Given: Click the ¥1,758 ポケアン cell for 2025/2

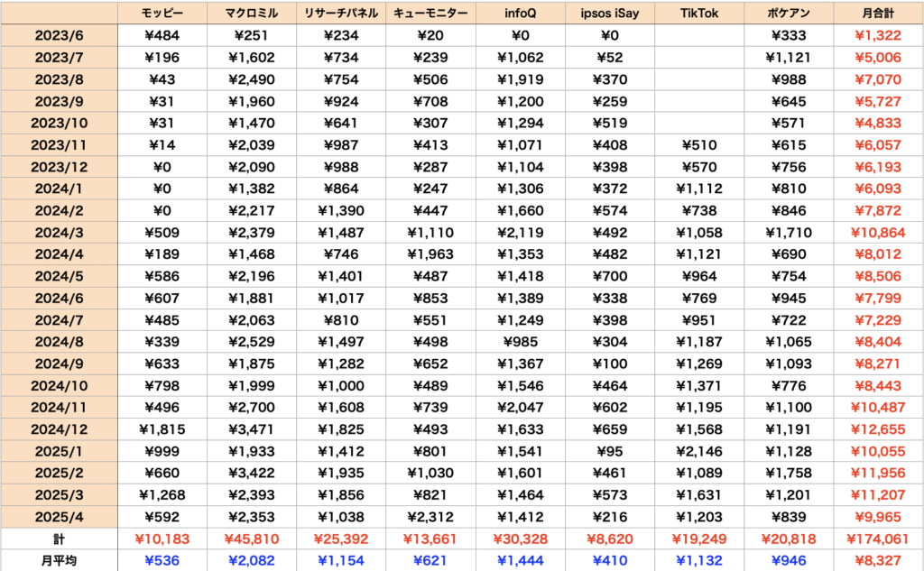Looking at the screenshot, I should click(789, 474).
